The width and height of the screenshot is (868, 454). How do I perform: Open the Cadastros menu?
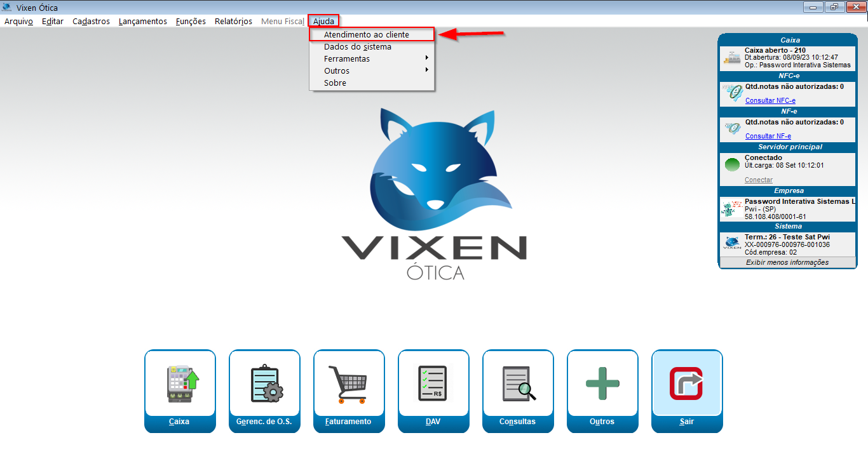click(91, 21)
